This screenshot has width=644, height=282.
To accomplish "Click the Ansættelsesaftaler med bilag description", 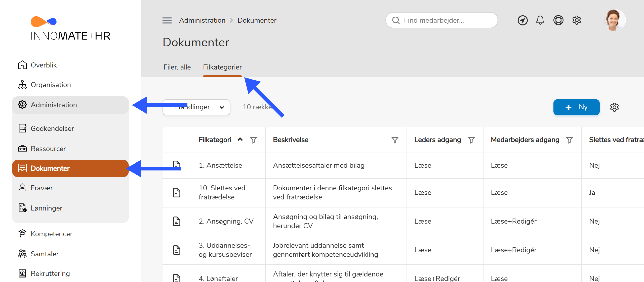I will [x=319, y=165].
